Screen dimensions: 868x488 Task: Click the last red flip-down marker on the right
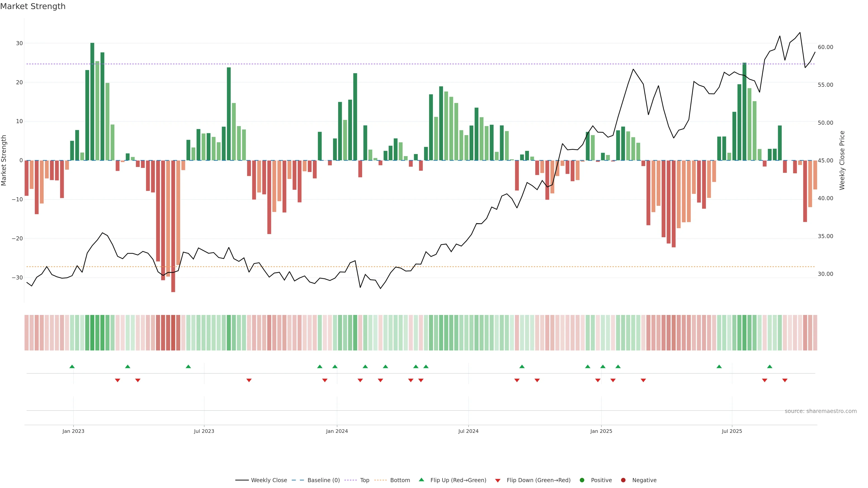point(785,380)
